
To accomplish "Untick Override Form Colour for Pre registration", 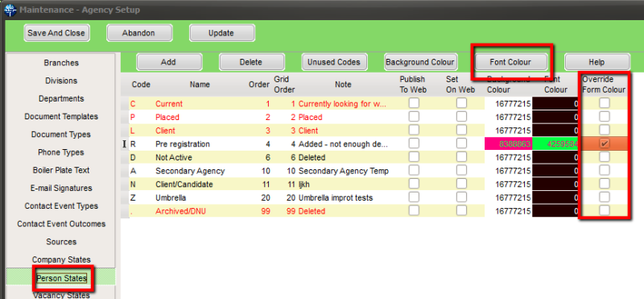I will [605, 143].
